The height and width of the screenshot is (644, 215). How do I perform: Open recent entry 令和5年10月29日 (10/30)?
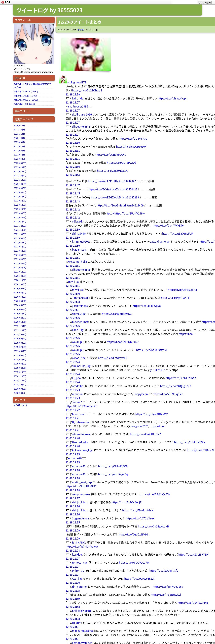(x=26, y=100)
